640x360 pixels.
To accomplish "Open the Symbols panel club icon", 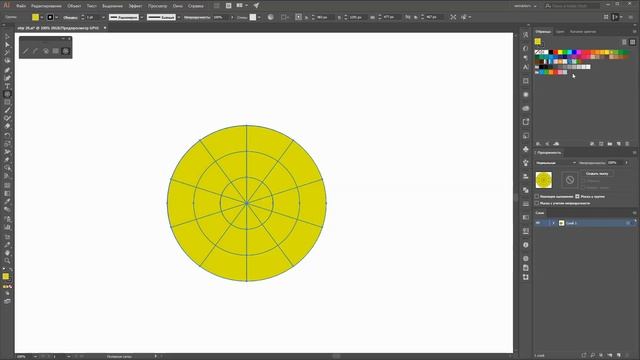I will click(x=526, y=149).
